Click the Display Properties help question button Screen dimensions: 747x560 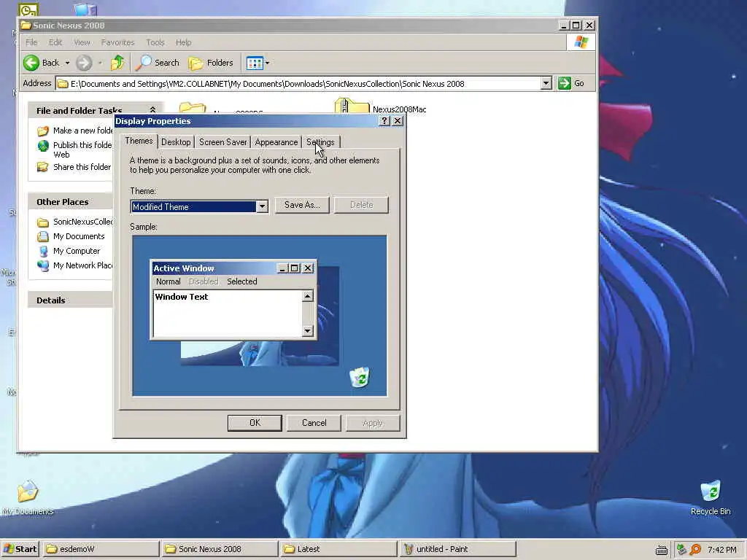pos(384,121)
